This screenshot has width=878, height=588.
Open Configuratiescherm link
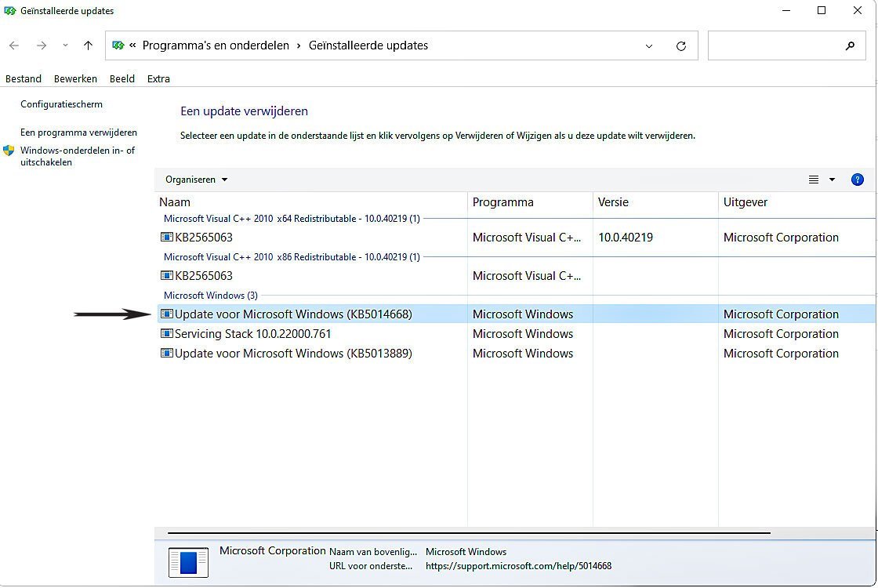pos(62,104)
